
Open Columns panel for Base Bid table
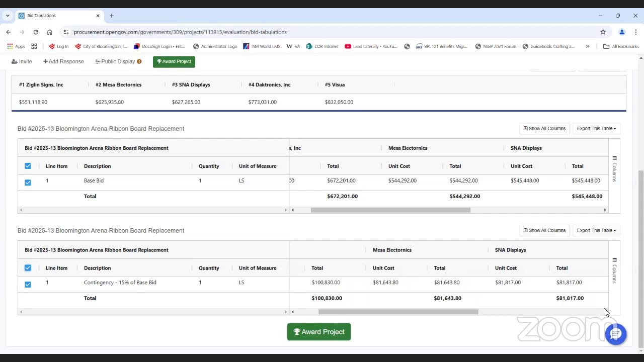coord(614,168)
